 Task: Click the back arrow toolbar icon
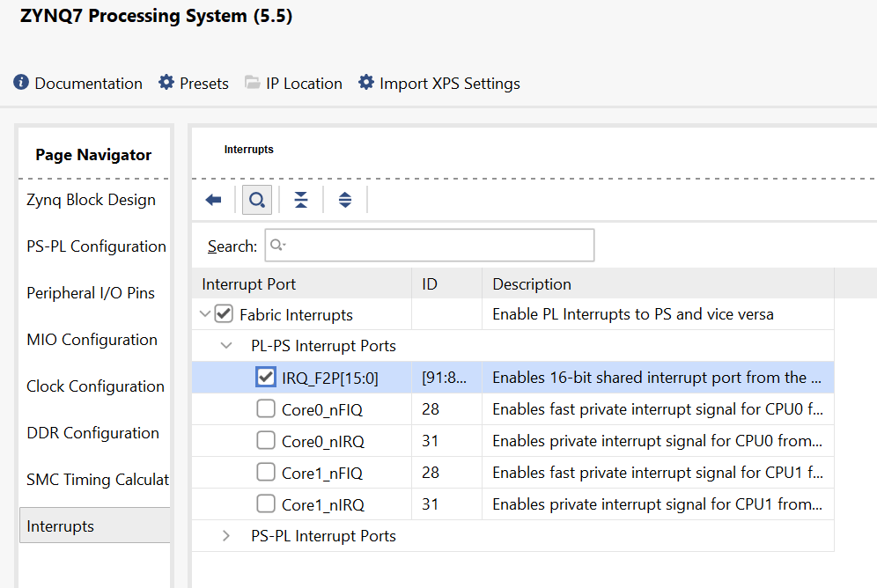click(213, 200)
